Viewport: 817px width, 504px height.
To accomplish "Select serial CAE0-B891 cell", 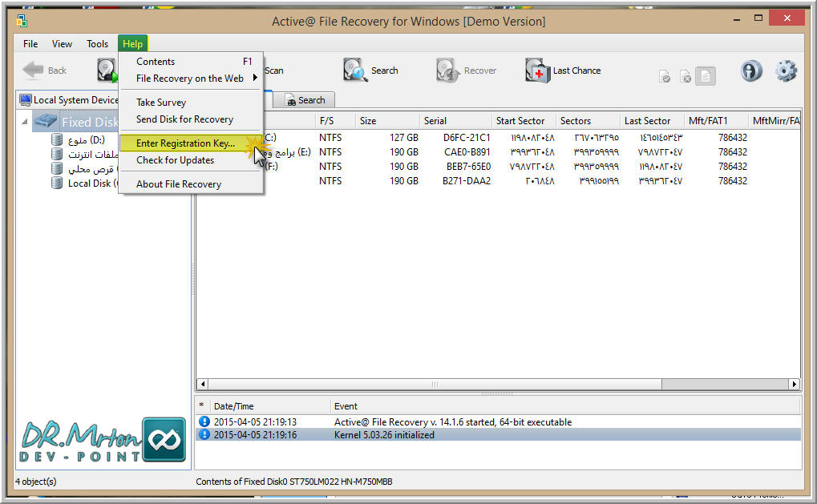I will (467, 152).
